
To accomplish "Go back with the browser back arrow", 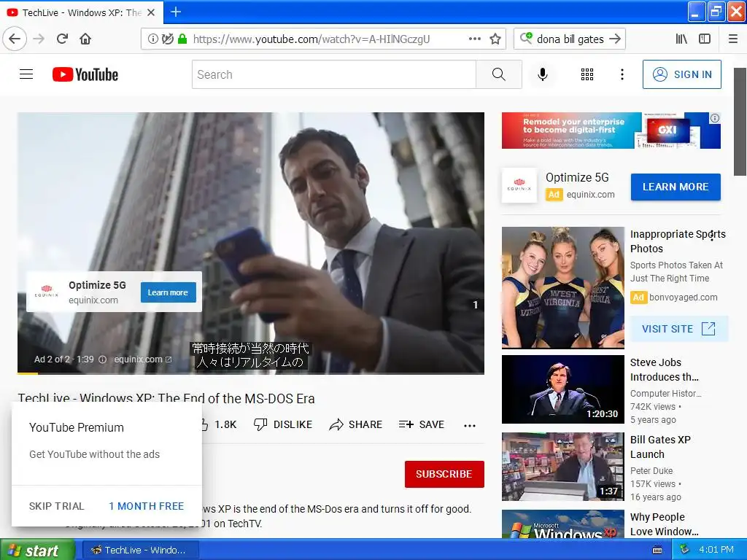I will point(15,39).
